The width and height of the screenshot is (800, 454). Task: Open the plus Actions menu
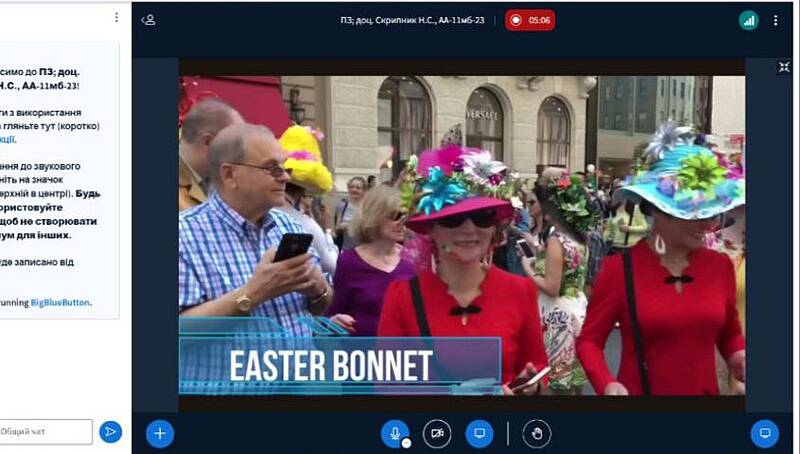[x=160, y=433]
